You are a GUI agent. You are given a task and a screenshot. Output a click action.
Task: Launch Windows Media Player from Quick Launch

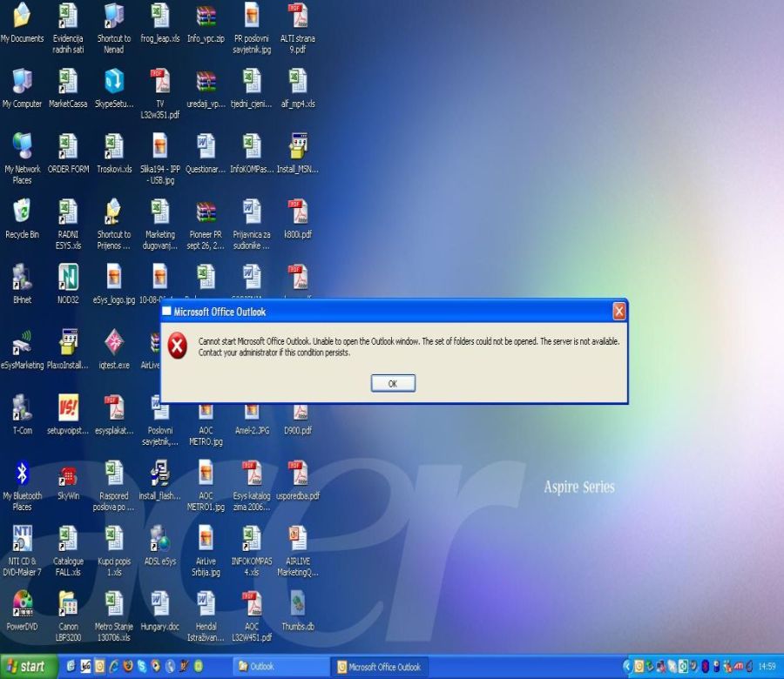(156, 666)
